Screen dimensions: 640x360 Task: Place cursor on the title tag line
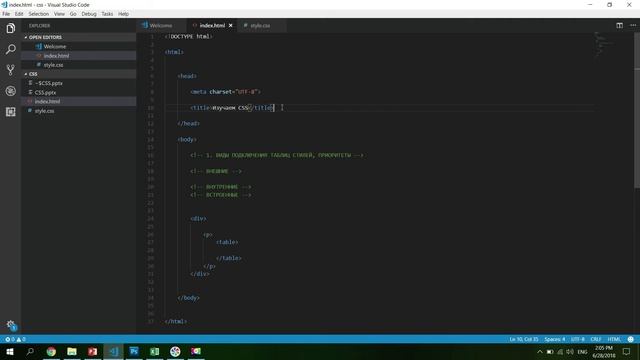click(x=233, y=108)
